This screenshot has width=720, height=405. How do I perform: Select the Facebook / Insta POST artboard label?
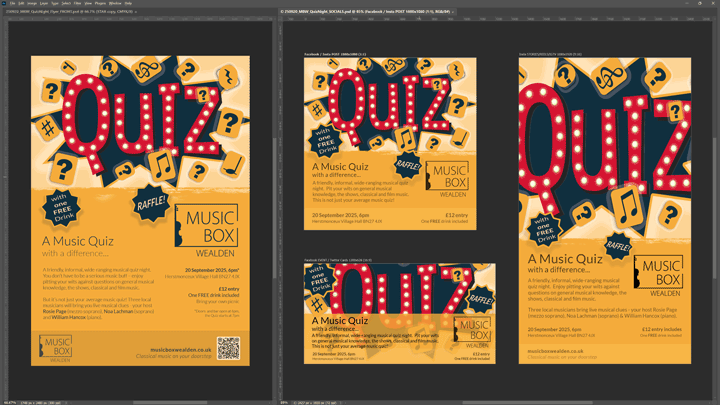click(x=335, y=54)
